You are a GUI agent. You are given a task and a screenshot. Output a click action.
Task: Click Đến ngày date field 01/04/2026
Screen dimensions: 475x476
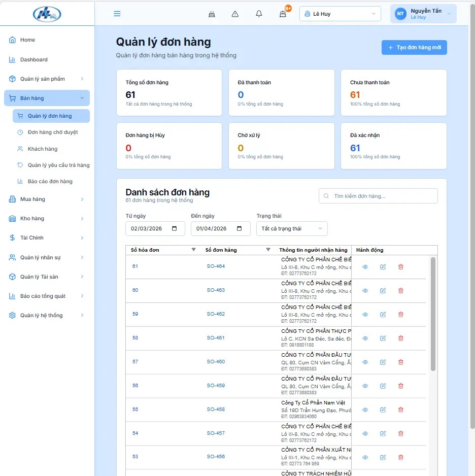[x=220, y=228]
